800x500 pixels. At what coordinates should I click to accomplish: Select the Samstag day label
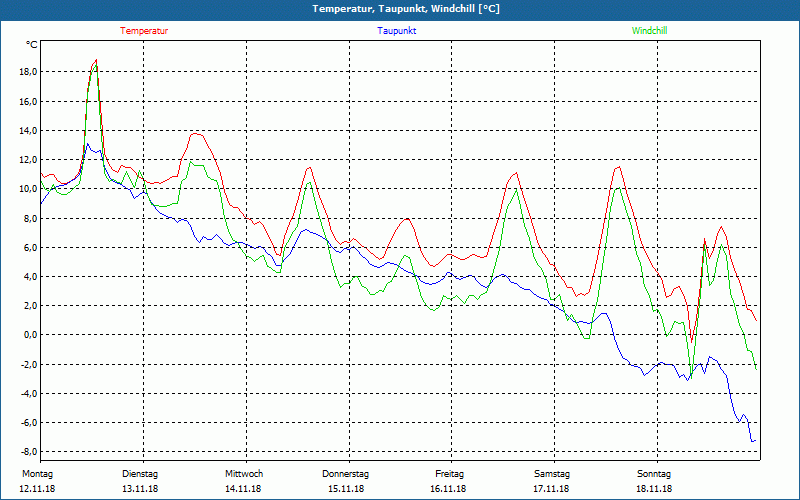[552, 473]
